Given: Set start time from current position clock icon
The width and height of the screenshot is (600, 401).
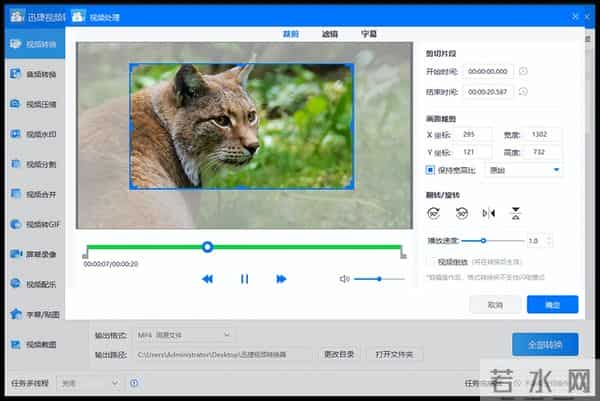Looking at the screenshot, I should click(523, 71).
